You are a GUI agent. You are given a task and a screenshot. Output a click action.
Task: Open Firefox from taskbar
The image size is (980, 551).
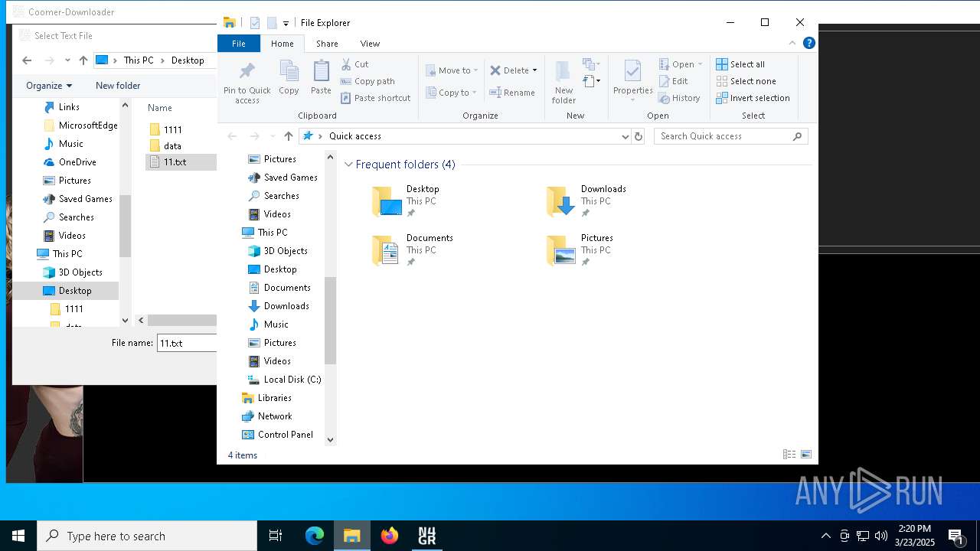click(x=390, y=536)
